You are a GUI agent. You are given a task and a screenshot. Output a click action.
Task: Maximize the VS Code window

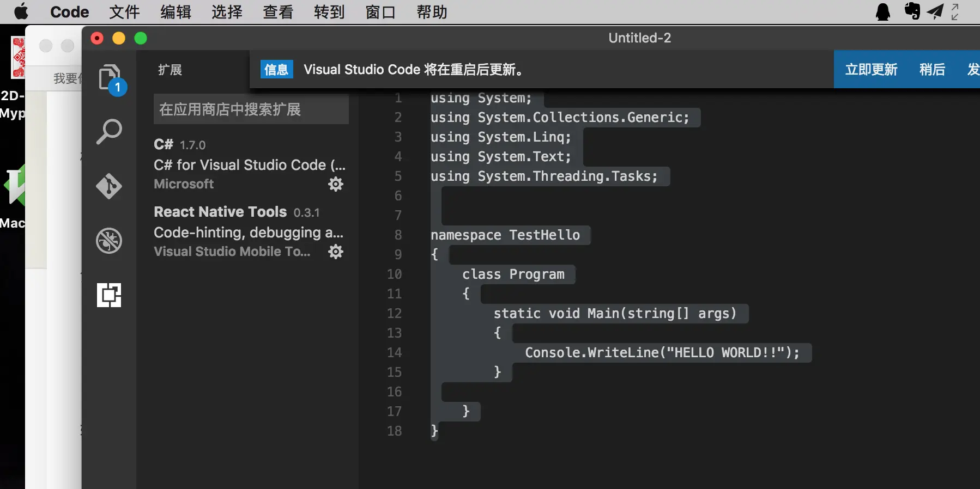tap(141, 38)
